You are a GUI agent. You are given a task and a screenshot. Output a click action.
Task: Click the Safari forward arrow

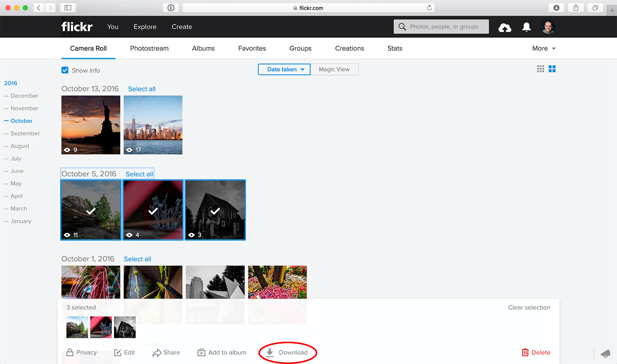tap(51, 8)
